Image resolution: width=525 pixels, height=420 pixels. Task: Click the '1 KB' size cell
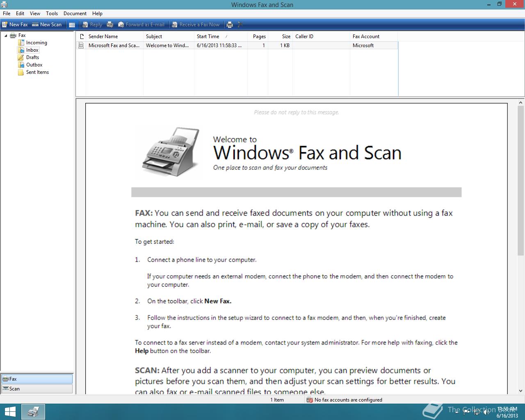[285, 46]
